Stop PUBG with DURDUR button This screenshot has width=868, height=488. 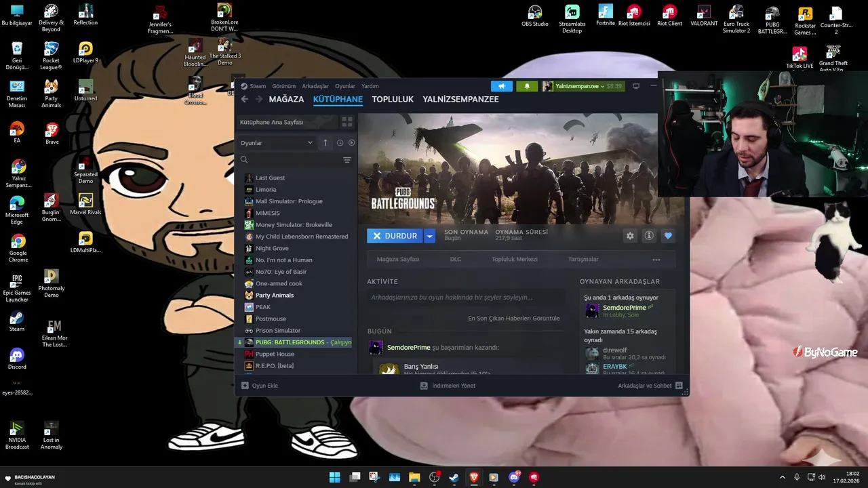point(395,236)
